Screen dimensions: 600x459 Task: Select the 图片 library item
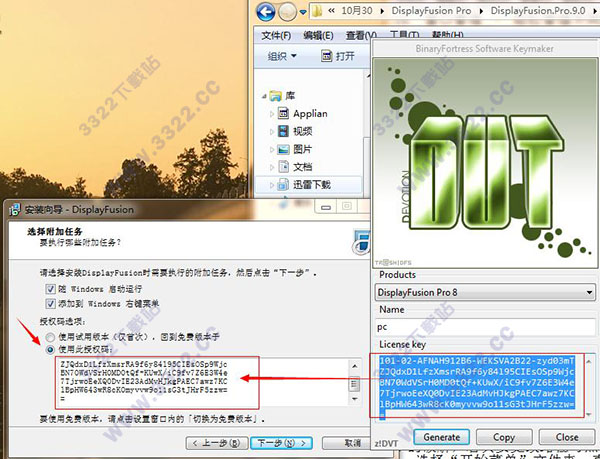coord(303,149)
